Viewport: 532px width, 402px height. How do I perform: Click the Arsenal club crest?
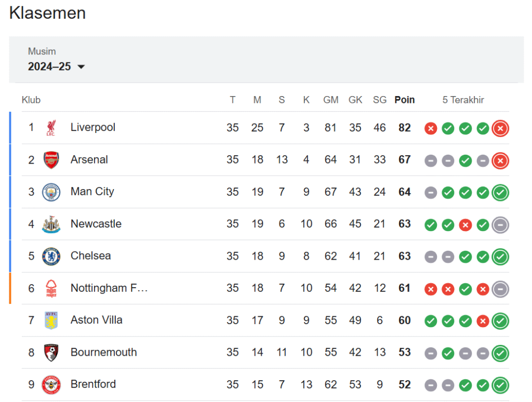(51, 160)
